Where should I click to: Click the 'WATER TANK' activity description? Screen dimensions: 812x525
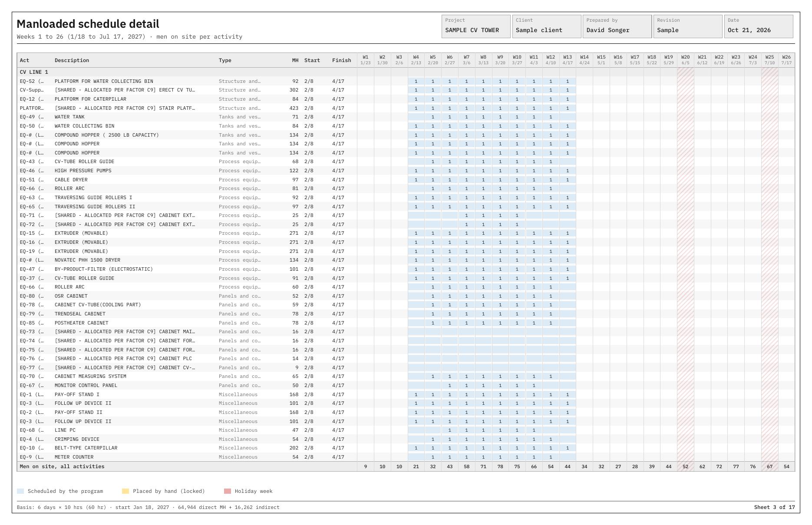point(69,117)
